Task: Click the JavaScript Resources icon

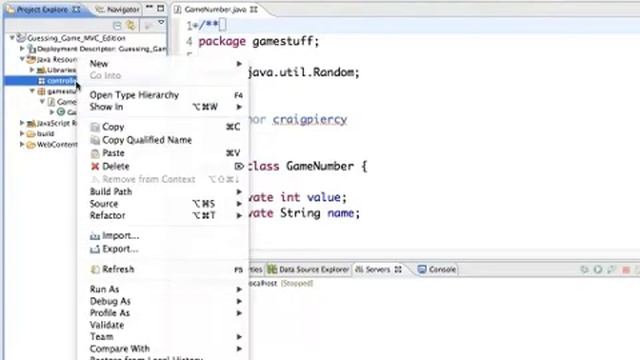Action: (x=31, y=123)
